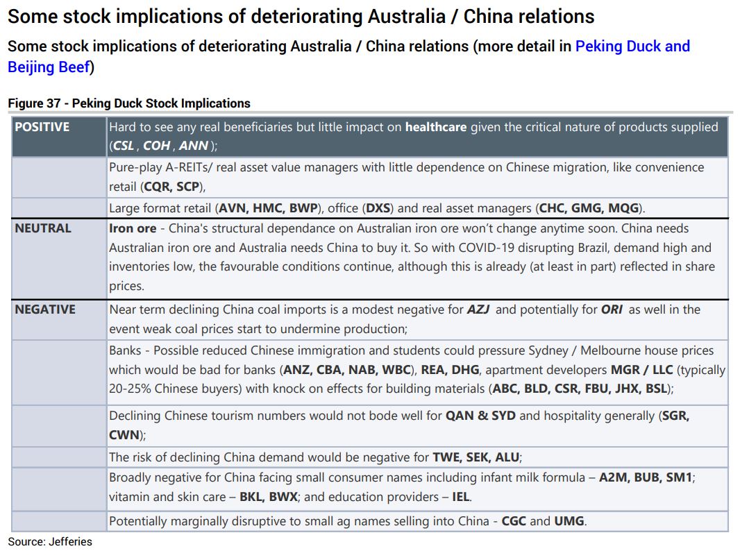Select 'Figure 37 - Peking Duck Stock Implications' caption
Screen dimensions: 740x560
coord(129,103)
